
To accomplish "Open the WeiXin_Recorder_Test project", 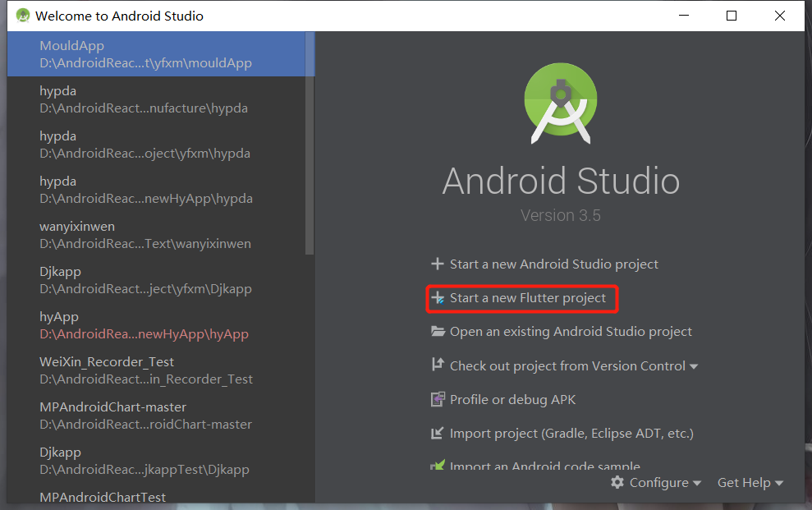I will coord(156,370).
